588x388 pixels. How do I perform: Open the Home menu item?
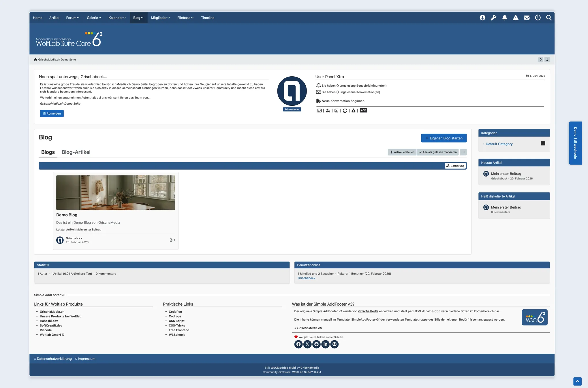pyautogui.click(x=37, y=18)
